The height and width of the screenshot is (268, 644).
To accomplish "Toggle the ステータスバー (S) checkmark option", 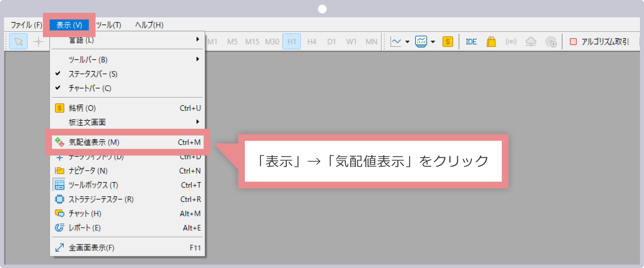I will point(93,74).
